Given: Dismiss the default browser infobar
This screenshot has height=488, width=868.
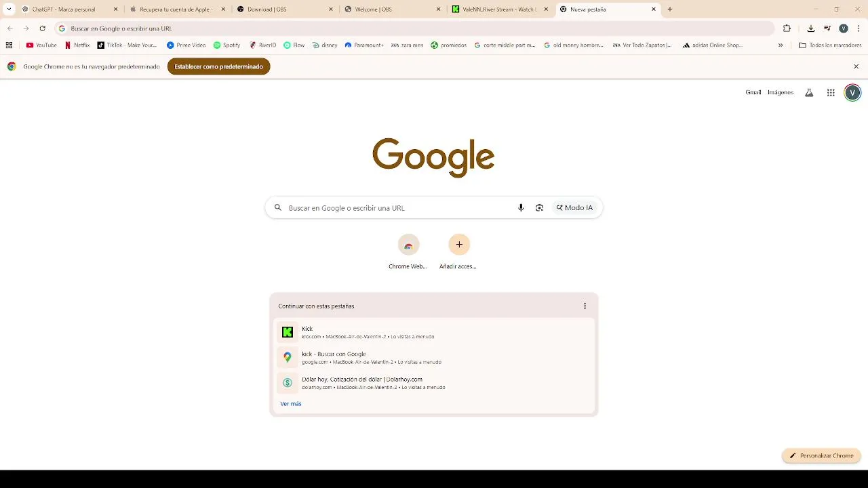Looking at the screenshot, I should click(x=856, y=66).
